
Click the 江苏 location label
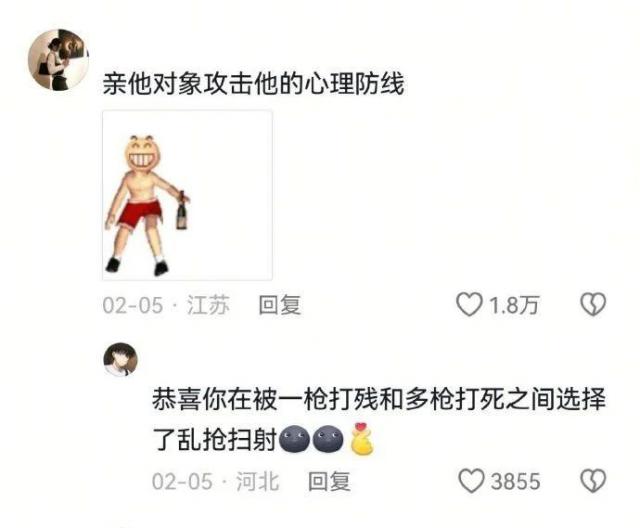pyautogui.click(x=209, y=305)
